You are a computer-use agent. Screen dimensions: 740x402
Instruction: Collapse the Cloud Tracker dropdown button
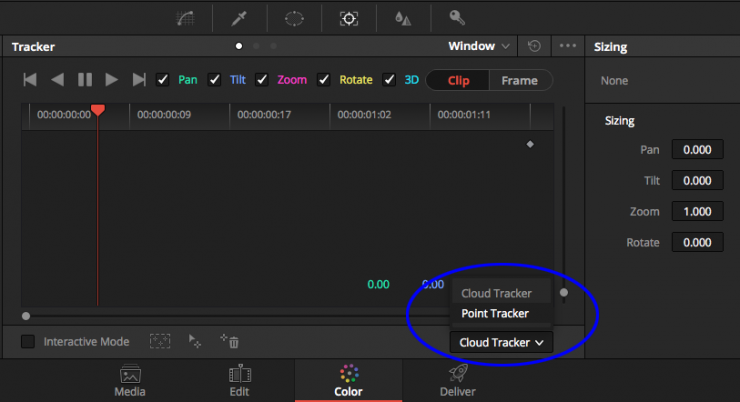(501, 342)
